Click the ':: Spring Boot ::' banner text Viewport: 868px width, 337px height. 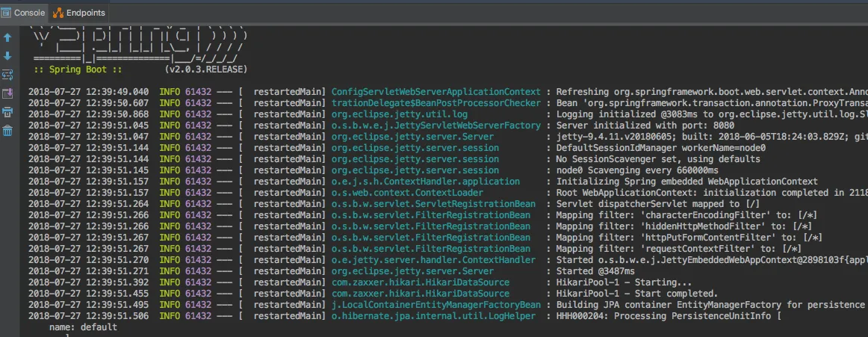[78, 69]
